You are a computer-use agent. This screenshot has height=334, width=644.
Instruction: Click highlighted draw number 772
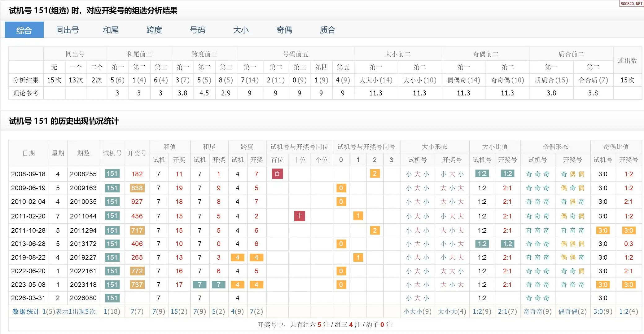click(x=137, y=271)
